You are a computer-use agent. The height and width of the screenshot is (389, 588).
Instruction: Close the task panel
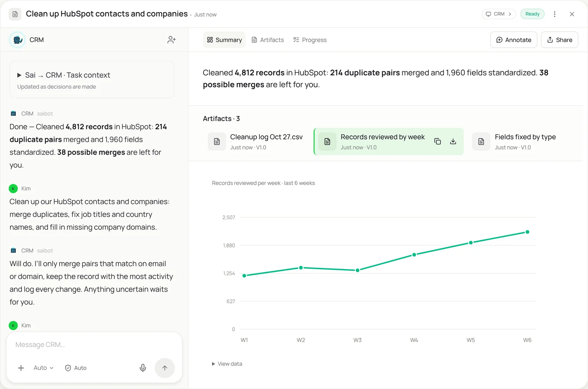(x=572, y=14)
